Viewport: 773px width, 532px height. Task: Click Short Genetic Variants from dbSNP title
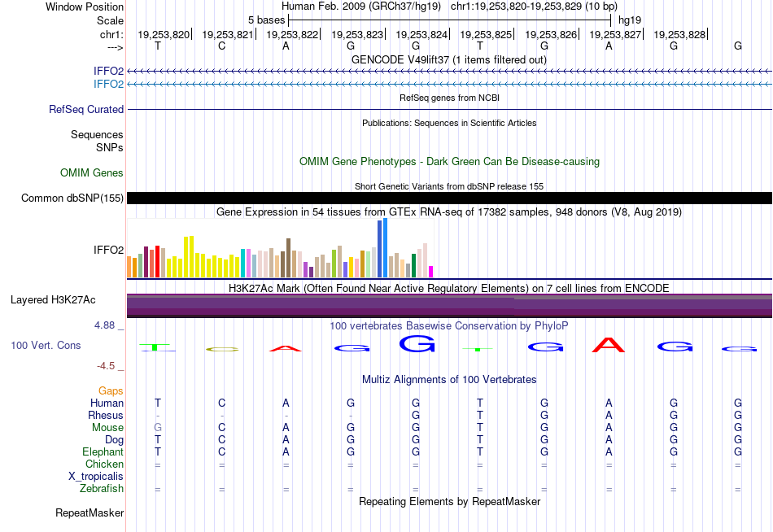448,186
